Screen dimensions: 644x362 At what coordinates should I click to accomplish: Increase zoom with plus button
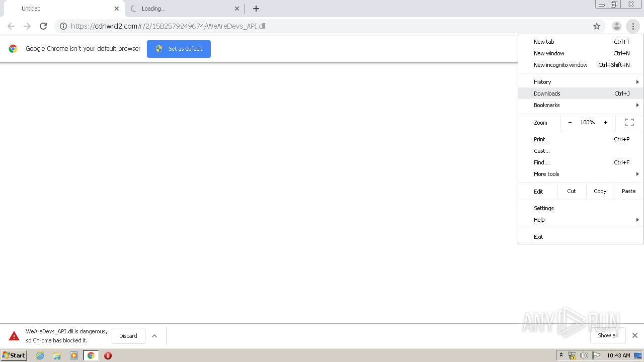[605, 122]
